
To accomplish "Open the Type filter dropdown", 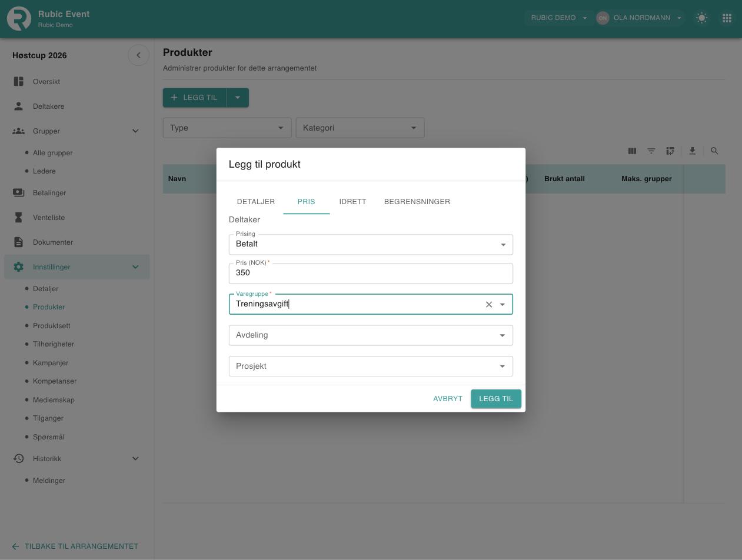I will click(227, 128).
